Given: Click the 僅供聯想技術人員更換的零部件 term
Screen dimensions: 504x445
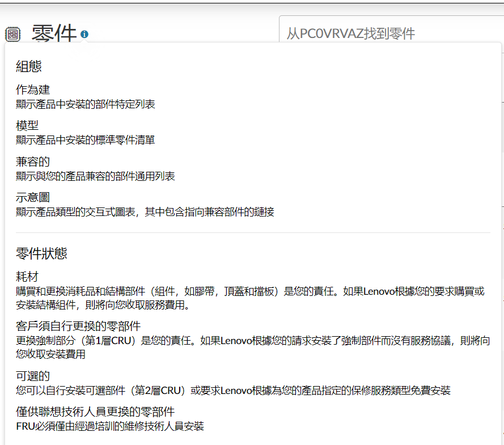Looking at the screenshot, I should 95,412.
